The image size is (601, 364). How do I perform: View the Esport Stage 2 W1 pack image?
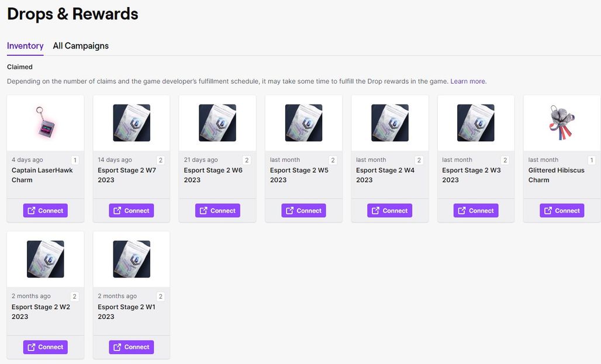tap(132, 259)
